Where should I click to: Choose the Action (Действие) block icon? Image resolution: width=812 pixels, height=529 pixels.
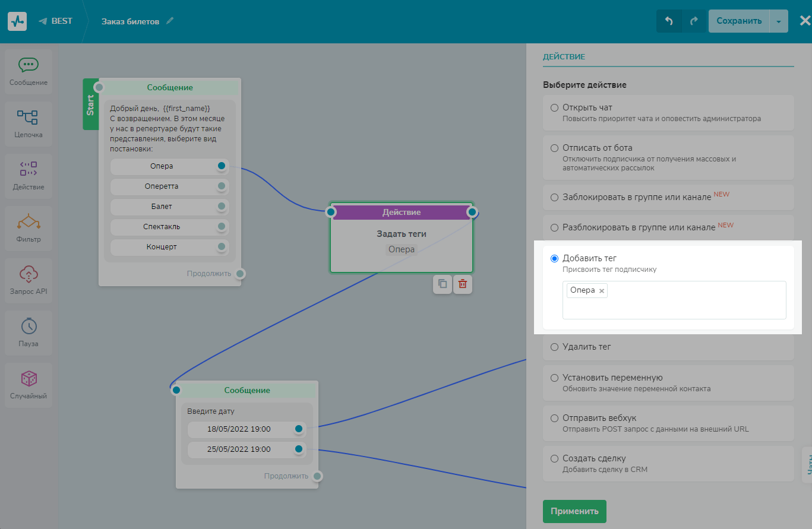[x=28, y=169]
